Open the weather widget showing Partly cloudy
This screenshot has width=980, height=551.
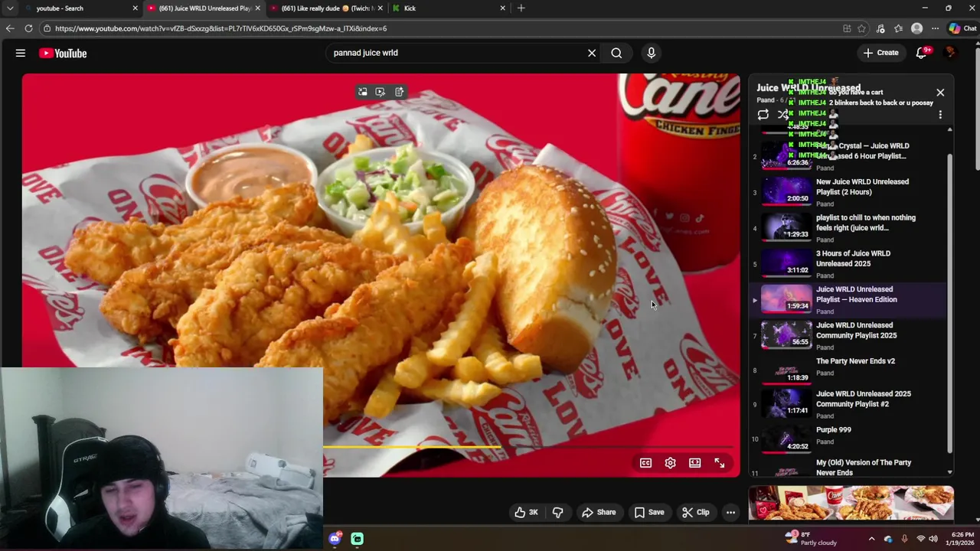812,539
